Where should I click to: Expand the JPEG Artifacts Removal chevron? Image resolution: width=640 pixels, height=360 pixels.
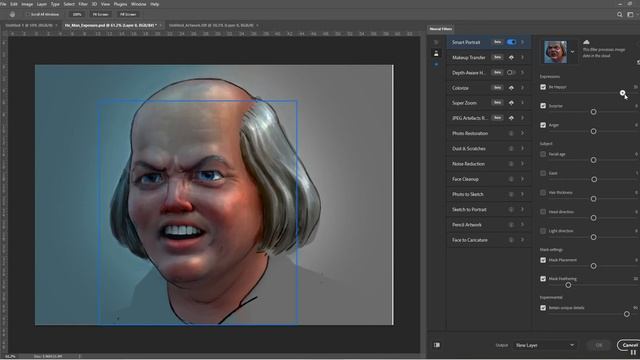tap(522, 118)
